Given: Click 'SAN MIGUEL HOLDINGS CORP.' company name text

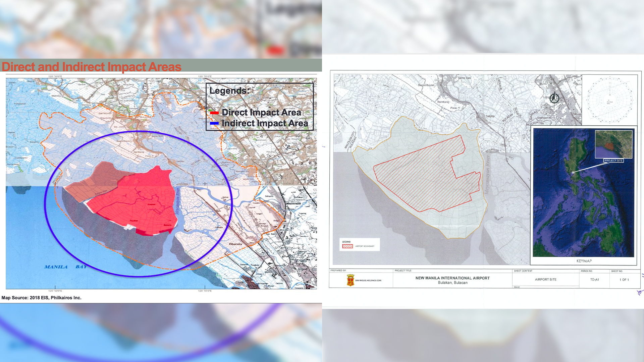Looking at the screenshot, I should coord(368,281).
